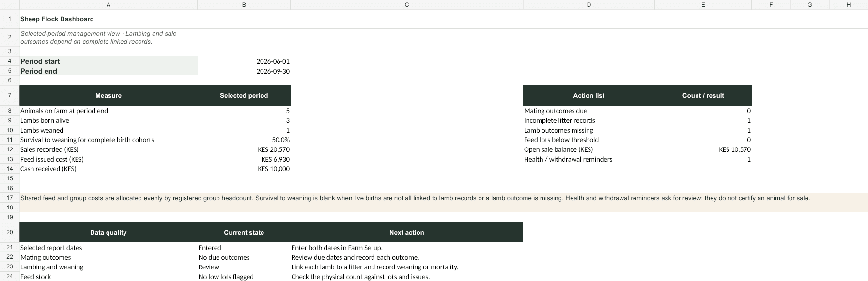Click the KES 10,000 cash received value

pyautogui.click(x=244, y=169)
